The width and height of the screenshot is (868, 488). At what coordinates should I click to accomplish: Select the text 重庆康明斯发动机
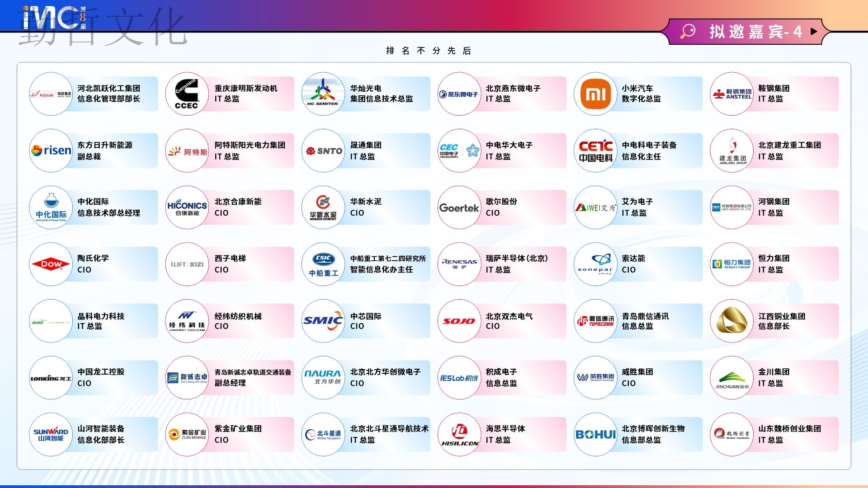click(x=245, y=88)
